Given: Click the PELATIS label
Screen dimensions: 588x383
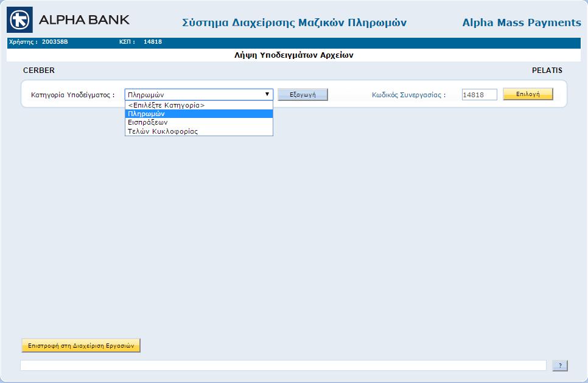Looking at the screenshot, I should (547, 71).
